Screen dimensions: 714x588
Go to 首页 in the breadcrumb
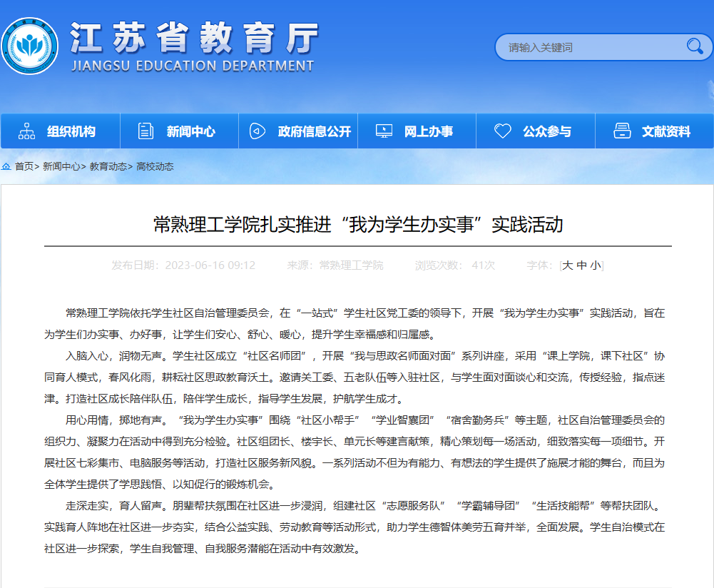click(24, 167)
